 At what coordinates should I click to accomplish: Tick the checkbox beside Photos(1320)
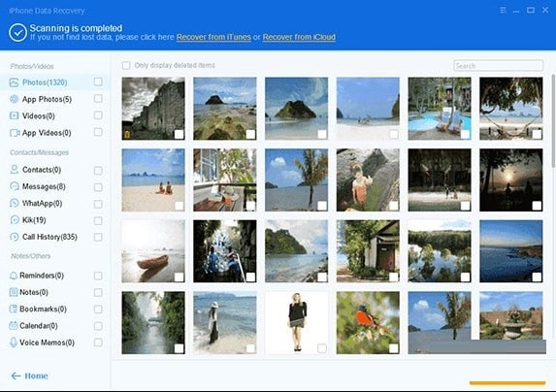click(98, 82)
